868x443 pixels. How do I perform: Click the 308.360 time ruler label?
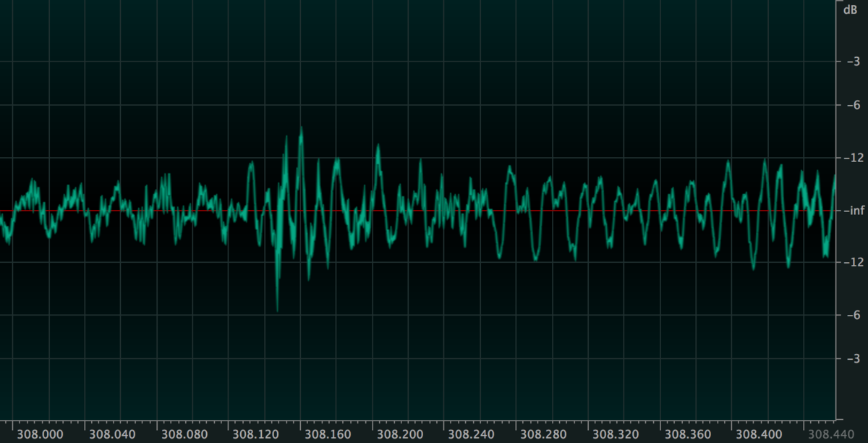point(688,434)
